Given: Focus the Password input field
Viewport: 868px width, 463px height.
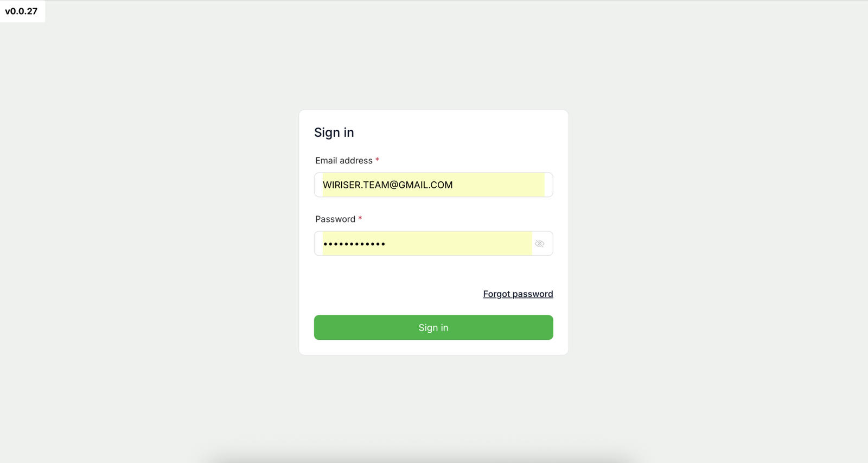Looking at the screenshot, I should (x=427, y=244).
